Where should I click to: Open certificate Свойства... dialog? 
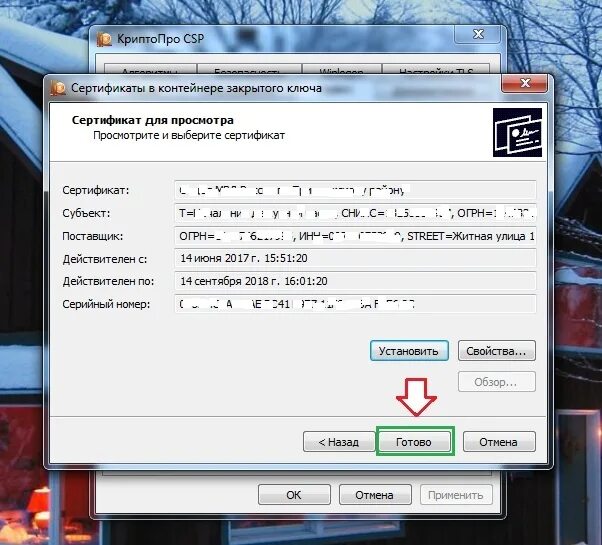click(x=496, y=351)
